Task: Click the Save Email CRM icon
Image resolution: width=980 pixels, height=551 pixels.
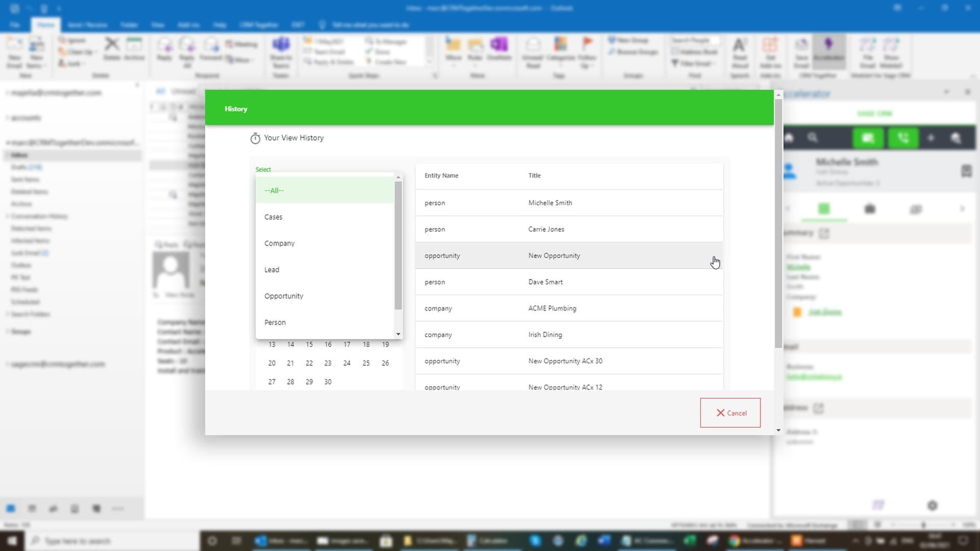Action: [801, 51]
